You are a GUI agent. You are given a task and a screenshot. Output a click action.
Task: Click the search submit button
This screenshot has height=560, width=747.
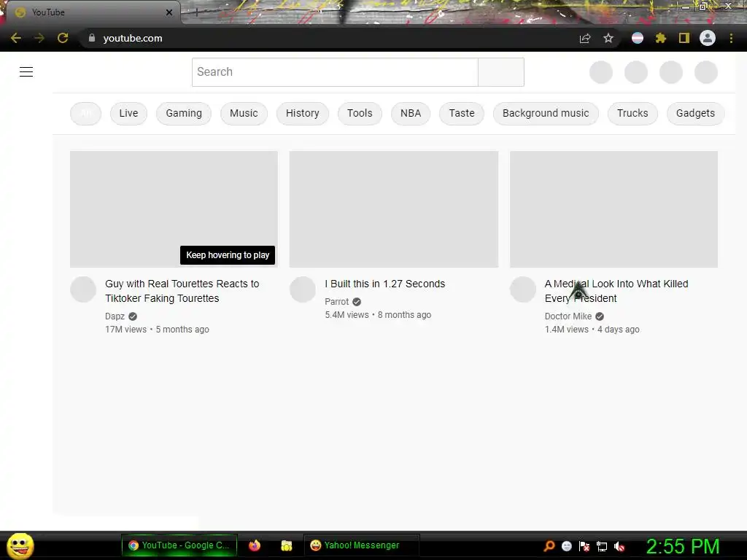pyautogui.click(x=501, y=72)
